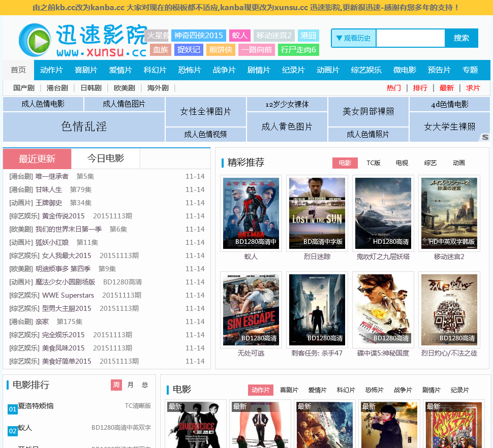
Task: Select the 综艺 filter in 精彩推荐
Action: tap(430, 163)
